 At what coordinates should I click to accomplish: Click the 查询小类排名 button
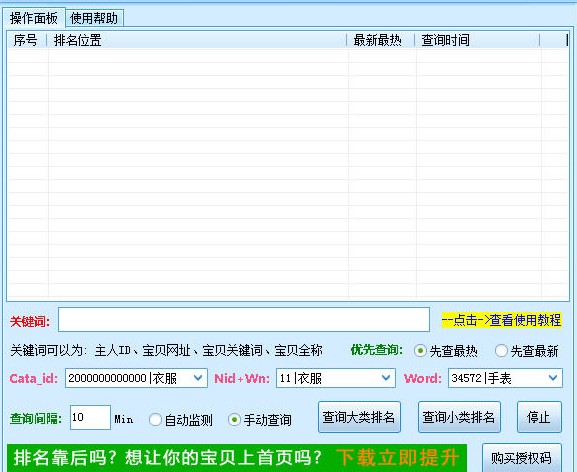pyautogui.click(x=459, y=417)
